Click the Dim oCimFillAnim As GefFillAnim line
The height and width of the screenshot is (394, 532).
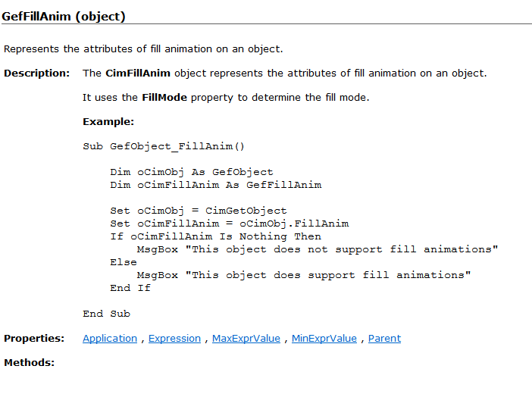(x=216, y=185)
